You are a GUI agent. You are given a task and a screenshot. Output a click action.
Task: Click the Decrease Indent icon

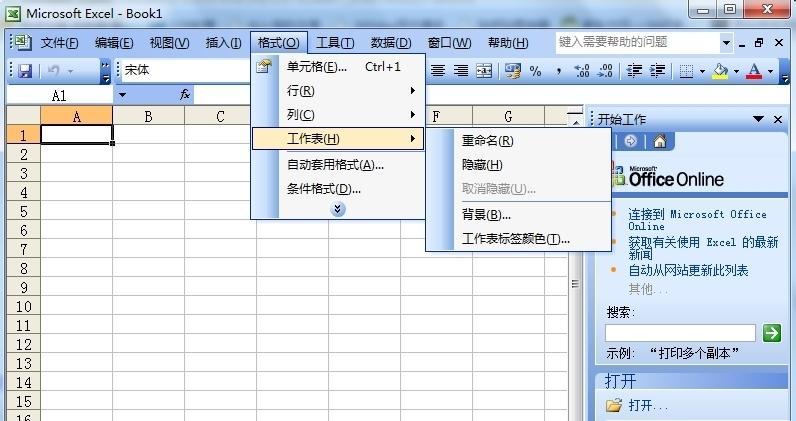pyautogui.click(x=634, y=71)
